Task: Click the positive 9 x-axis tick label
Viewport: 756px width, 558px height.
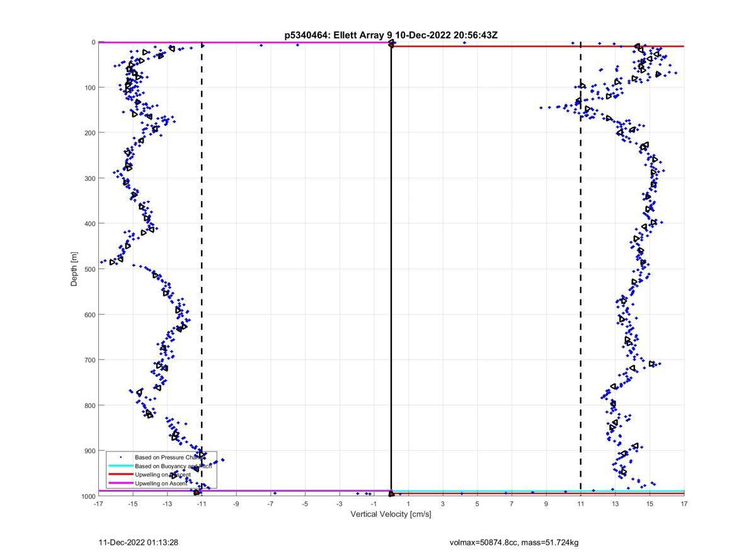Action: click(x=546, y=504)
